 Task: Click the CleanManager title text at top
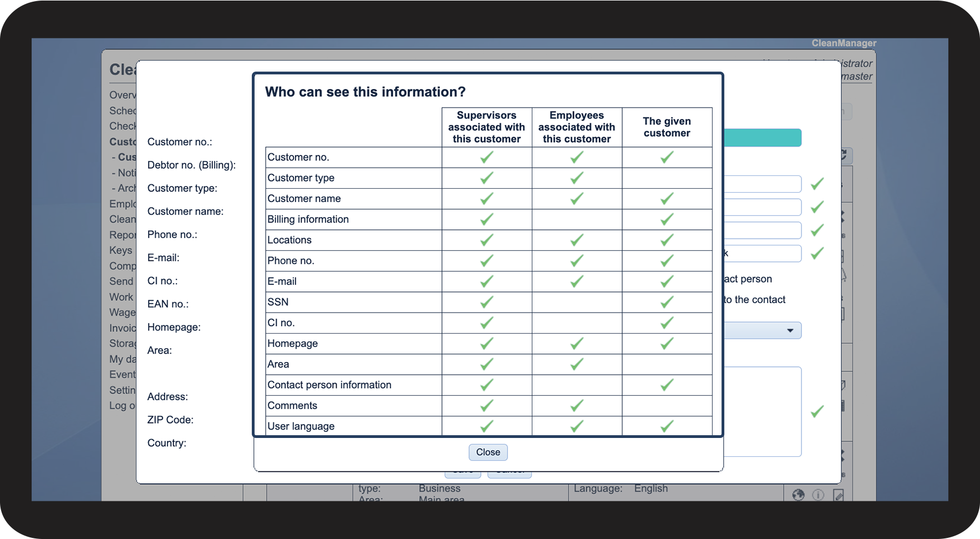pyautogui.click(x=844, y=43)
